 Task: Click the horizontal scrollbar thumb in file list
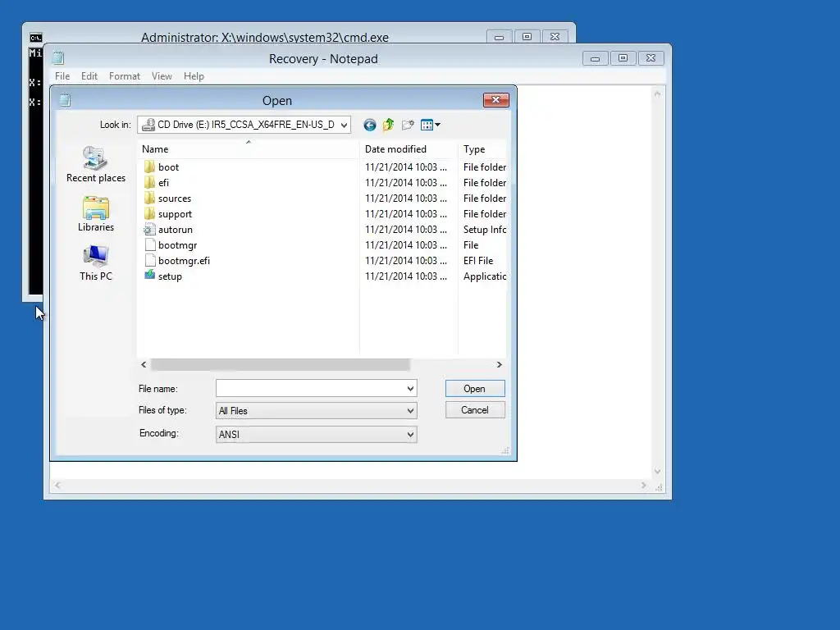[281, 364]
